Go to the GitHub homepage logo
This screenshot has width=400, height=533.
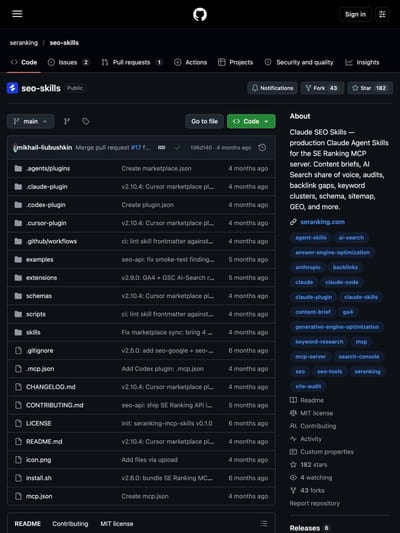200,15
